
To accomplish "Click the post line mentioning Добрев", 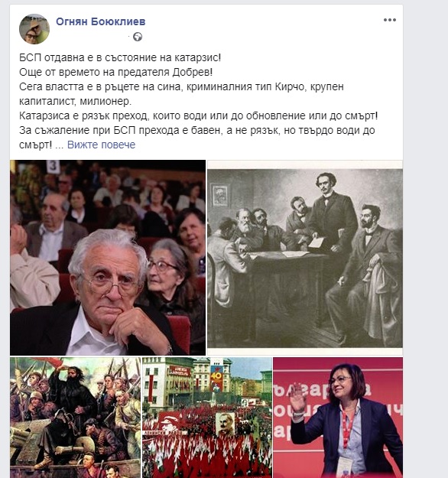I will 115,72.
